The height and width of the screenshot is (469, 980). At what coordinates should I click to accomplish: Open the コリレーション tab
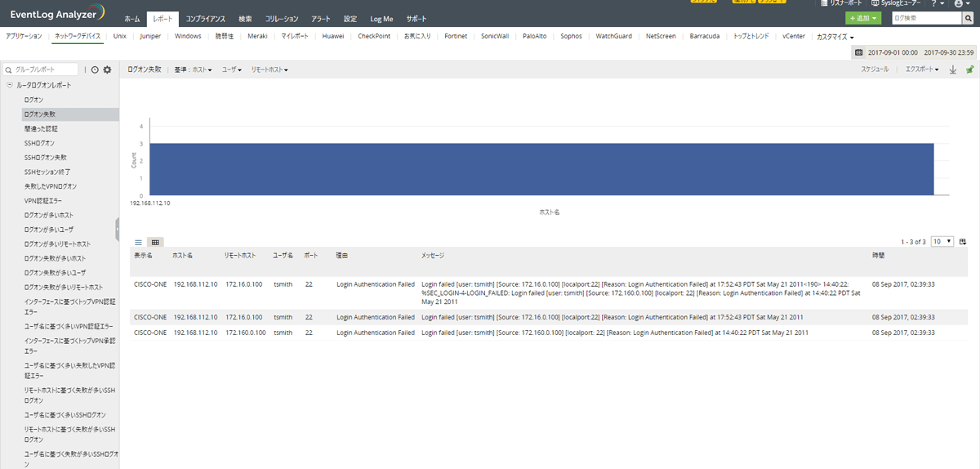click(x=282, y=18)
